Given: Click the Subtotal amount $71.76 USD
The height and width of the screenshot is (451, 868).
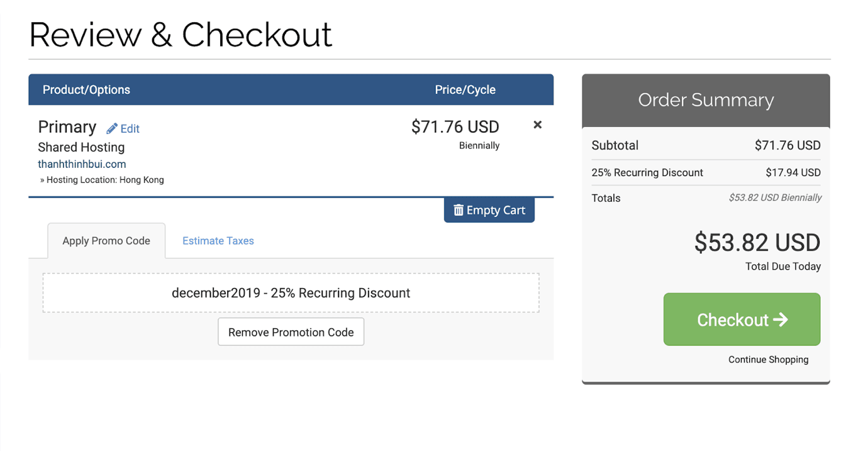Looking at the screenshot, I should coord(787,145).
